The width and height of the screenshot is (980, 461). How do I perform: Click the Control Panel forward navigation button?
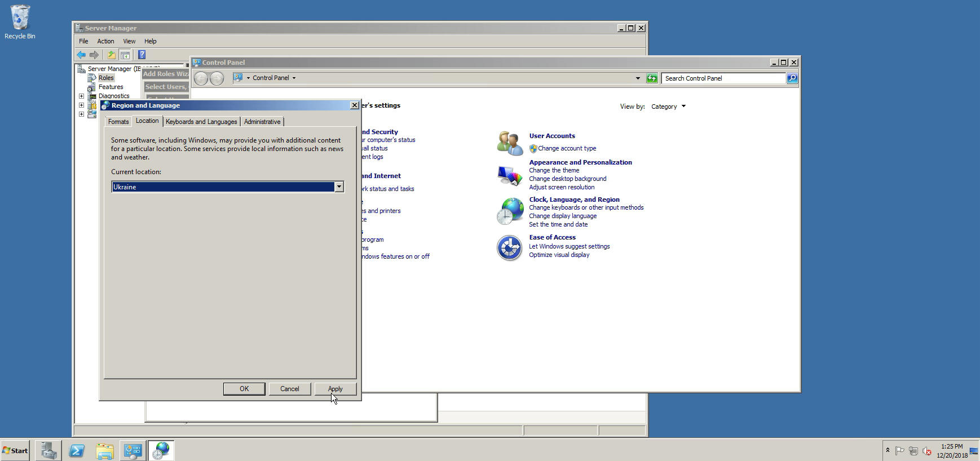tap(217, 78)
